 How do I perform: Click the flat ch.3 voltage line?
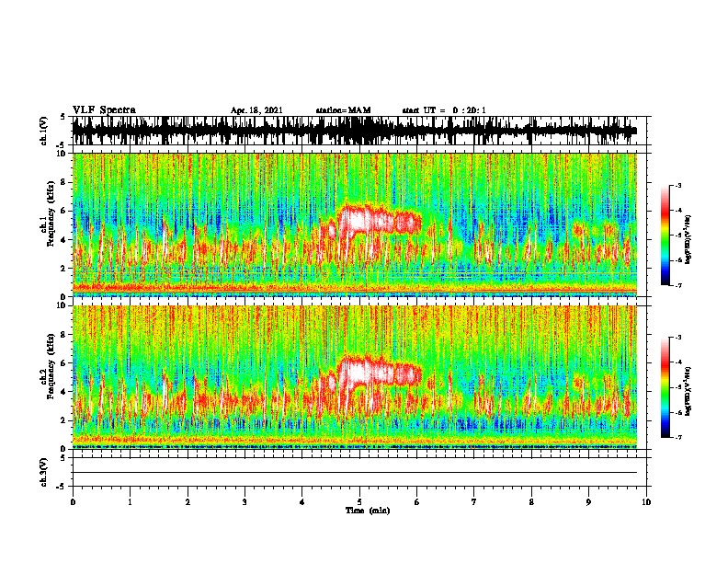click(355, 473)
